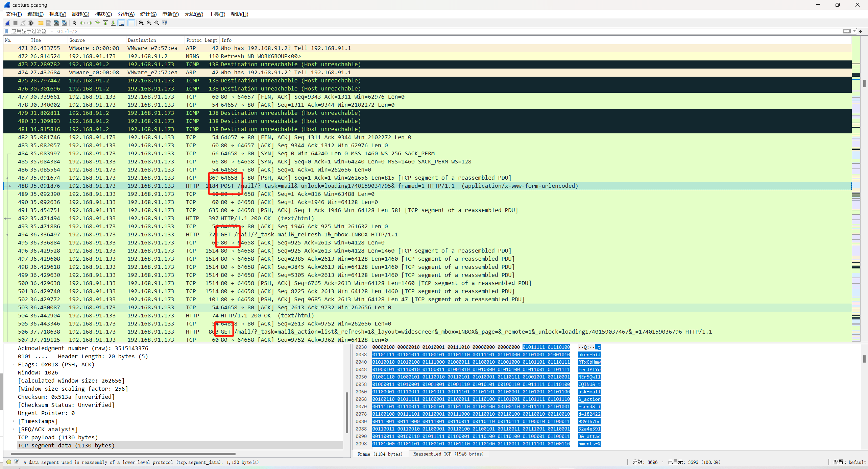Click the filter bookmark icon
Viewport: 868px width, 469px height.
coord(7,31)
